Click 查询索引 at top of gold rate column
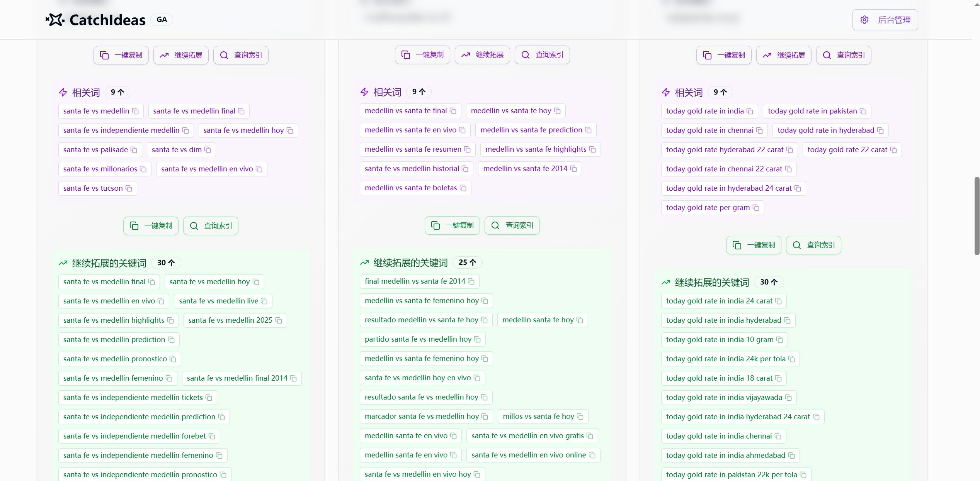 click(x=844, y=55)
